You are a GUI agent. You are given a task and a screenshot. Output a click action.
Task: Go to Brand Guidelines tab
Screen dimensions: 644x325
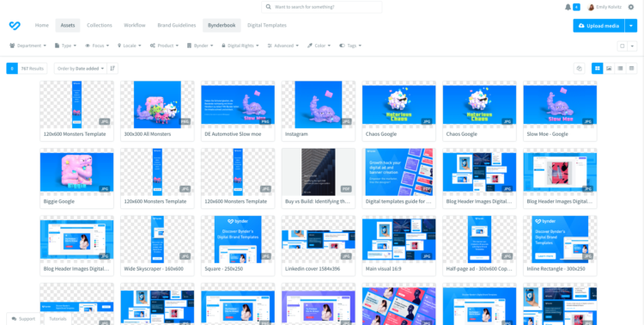(x=177, y=26)
